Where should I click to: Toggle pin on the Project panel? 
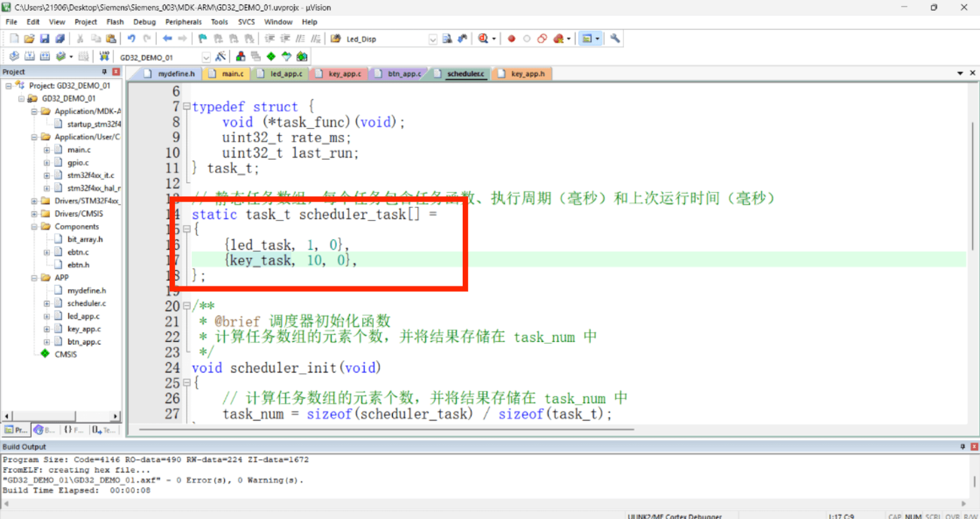[x=104, y=72]
